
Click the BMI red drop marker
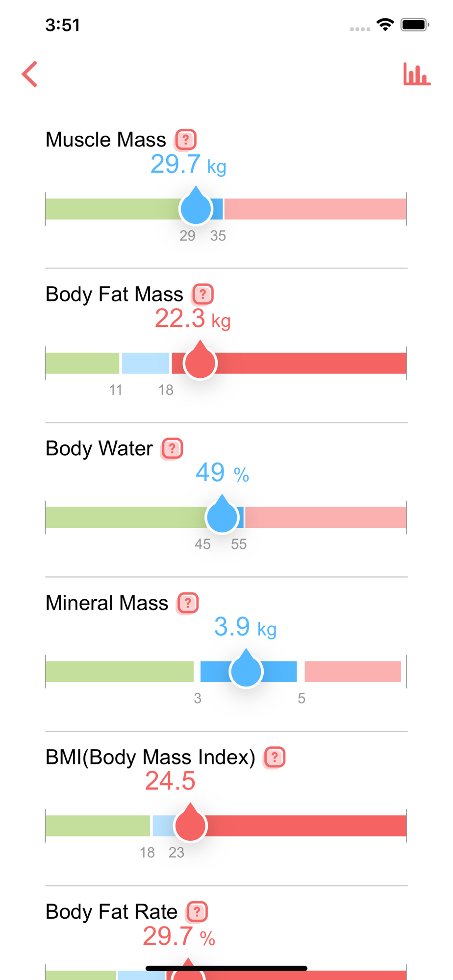190,825
